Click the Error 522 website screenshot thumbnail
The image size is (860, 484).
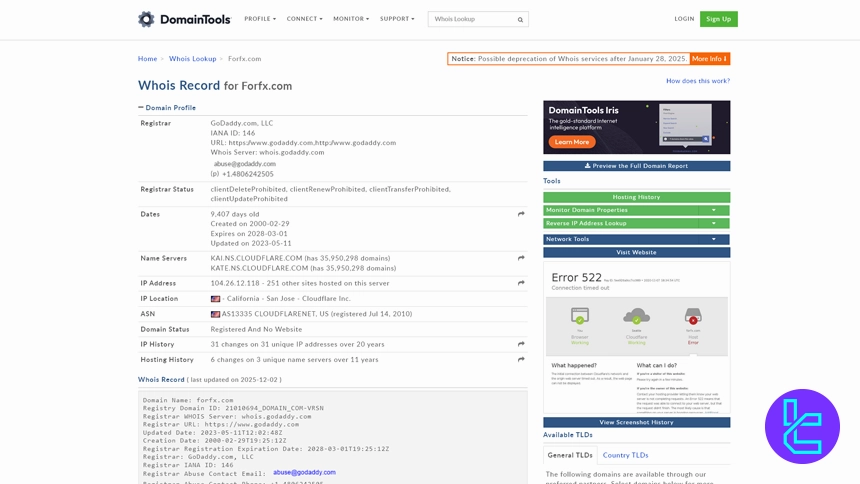pos(636,337)
